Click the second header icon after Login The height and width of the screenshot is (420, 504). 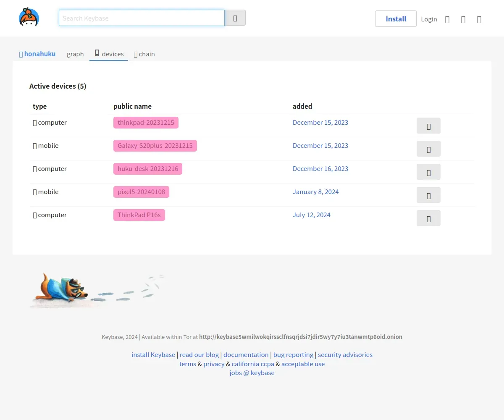click(x=463, y=19)
